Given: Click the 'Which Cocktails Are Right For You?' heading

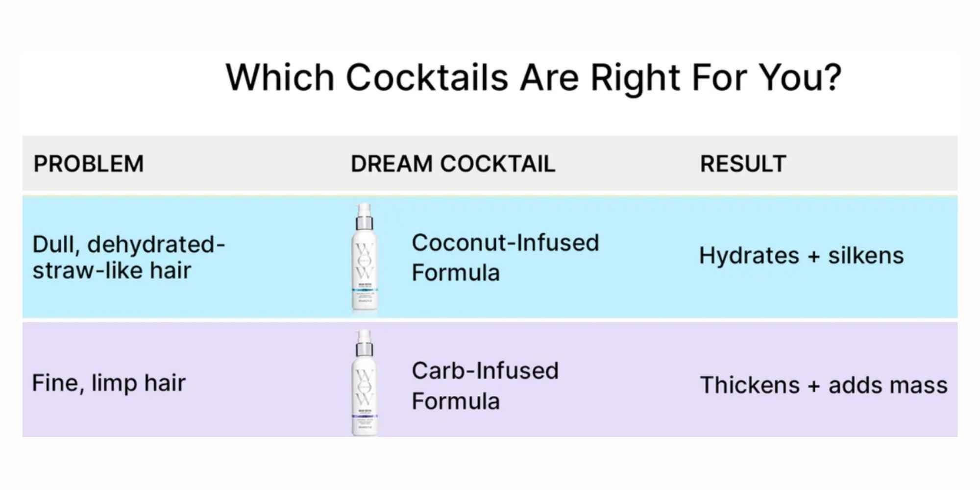Looking at the screenshot, I should [533, 77].
